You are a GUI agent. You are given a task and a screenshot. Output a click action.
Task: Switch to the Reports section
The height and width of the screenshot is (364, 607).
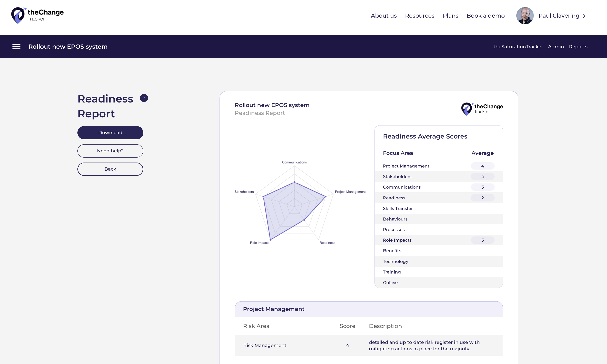(578, 47)
